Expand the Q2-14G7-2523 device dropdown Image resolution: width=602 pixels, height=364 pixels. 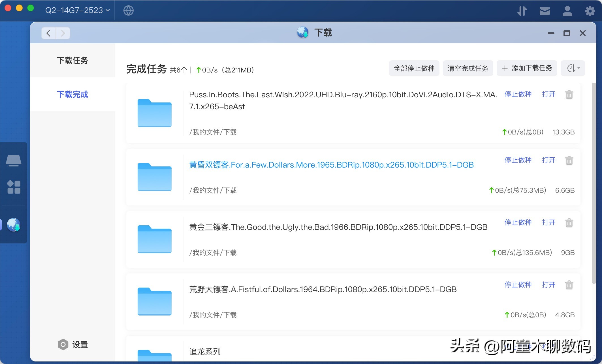[77, 10]
